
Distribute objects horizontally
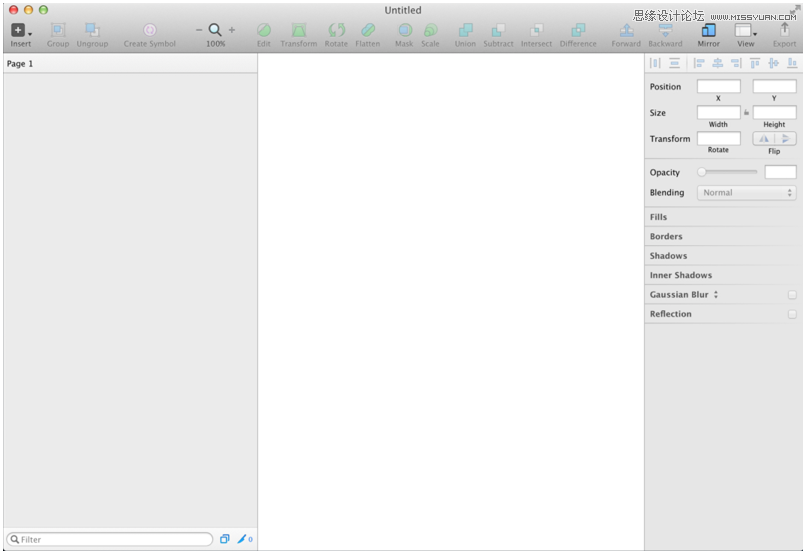click(655, 63)
